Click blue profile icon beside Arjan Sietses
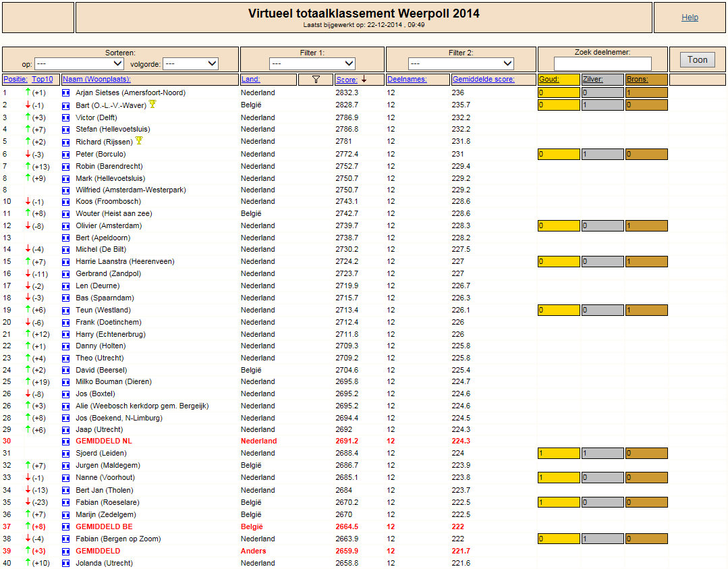 point(66,93)
